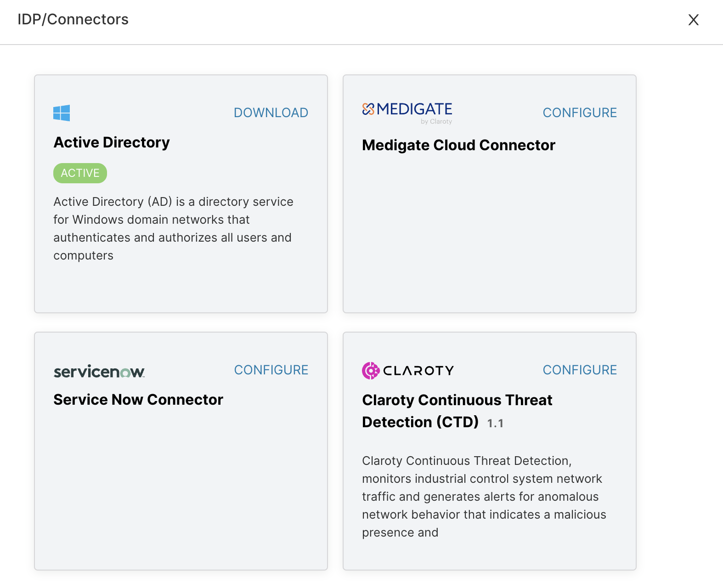Select the Active Directory title
Image resolution: width=723 pixels, height=588 pixels.
112,142
